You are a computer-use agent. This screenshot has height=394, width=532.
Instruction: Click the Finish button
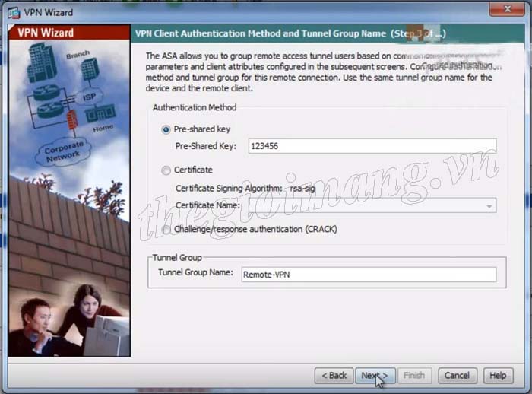(x=414, y=375)
